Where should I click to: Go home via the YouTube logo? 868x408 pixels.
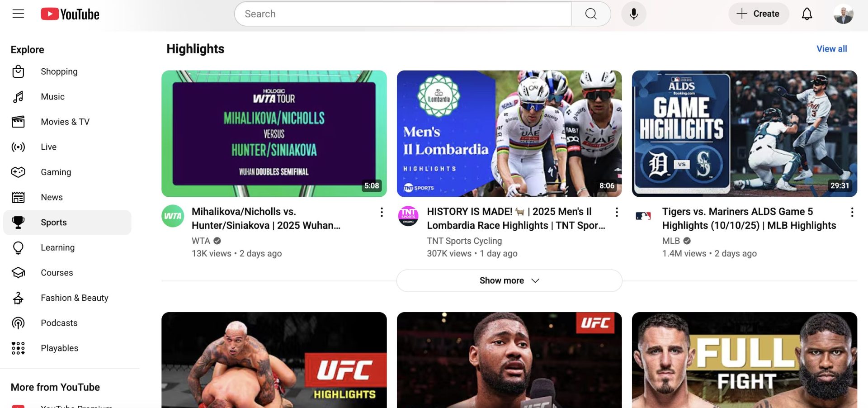click(70, 14)
